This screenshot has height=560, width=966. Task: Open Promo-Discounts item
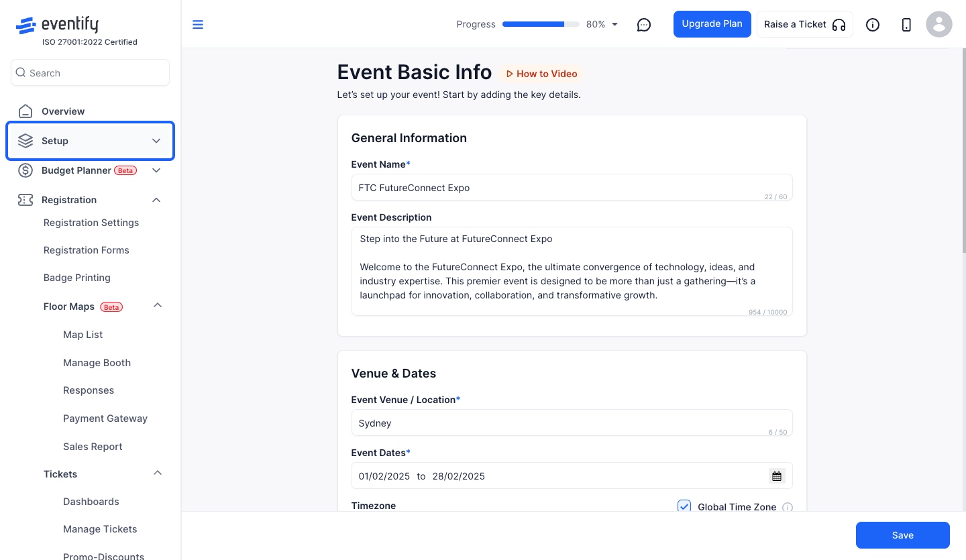103,555
